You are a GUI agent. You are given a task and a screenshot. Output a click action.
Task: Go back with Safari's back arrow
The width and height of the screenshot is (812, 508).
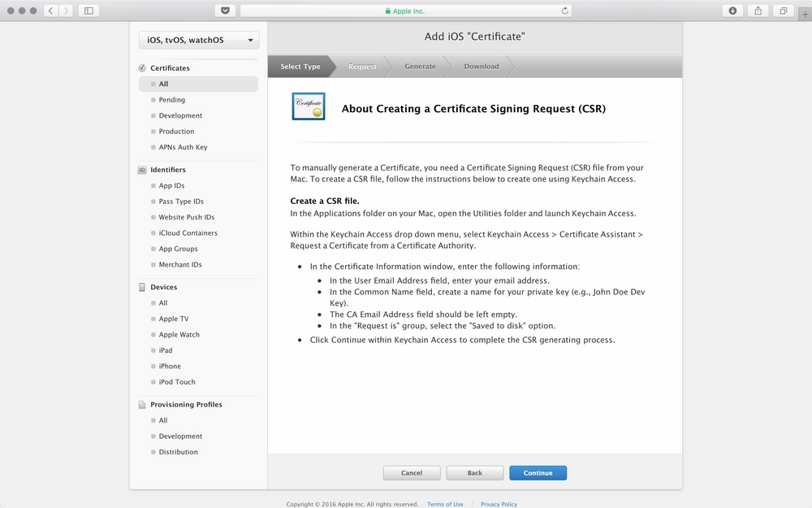[x=50, y=11]
